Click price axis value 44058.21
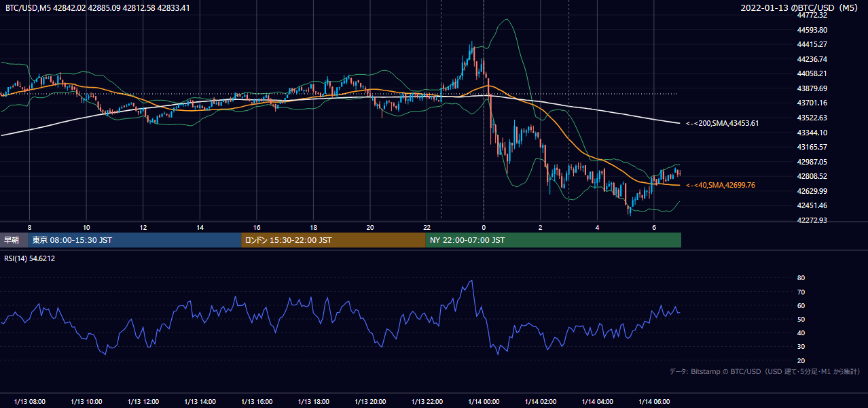This screenshot has height=408, width=868. tap(812, 73)
